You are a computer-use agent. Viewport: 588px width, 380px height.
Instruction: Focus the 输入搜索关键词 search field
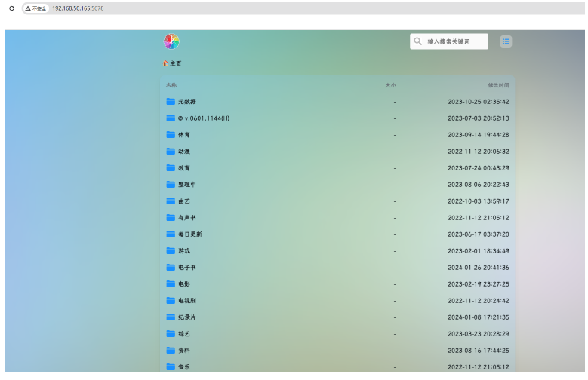454,41
